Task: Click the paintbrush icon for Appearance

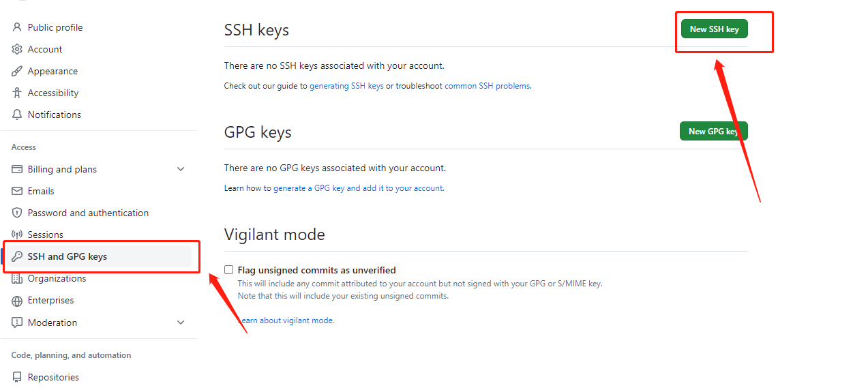Action: click(17, 71)
